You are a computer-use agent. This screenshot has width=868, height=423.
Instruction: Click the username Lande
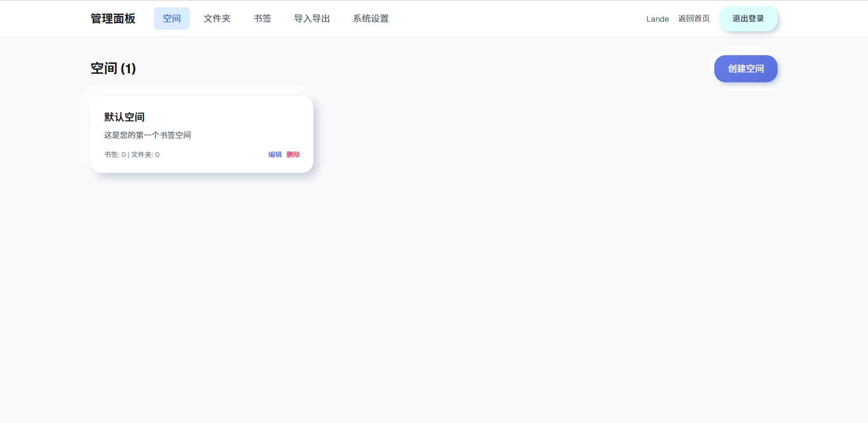click(x=658, y=19)
